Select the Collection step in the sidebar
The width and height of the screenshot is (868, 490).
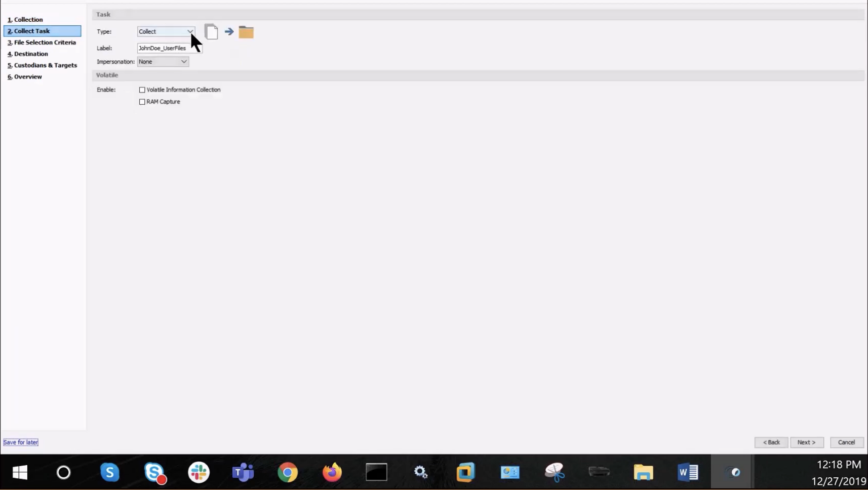click(x=28, y=19)
